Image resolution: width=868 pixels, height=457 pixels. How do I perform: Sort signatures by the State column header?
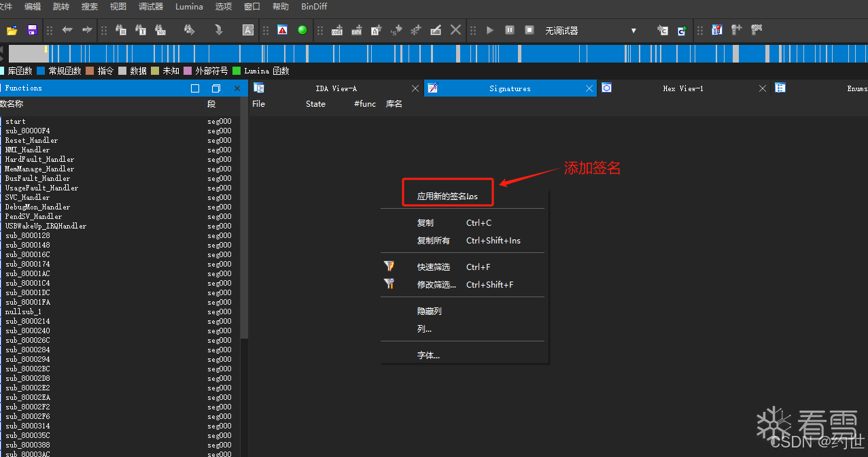(x=315, y=104)
